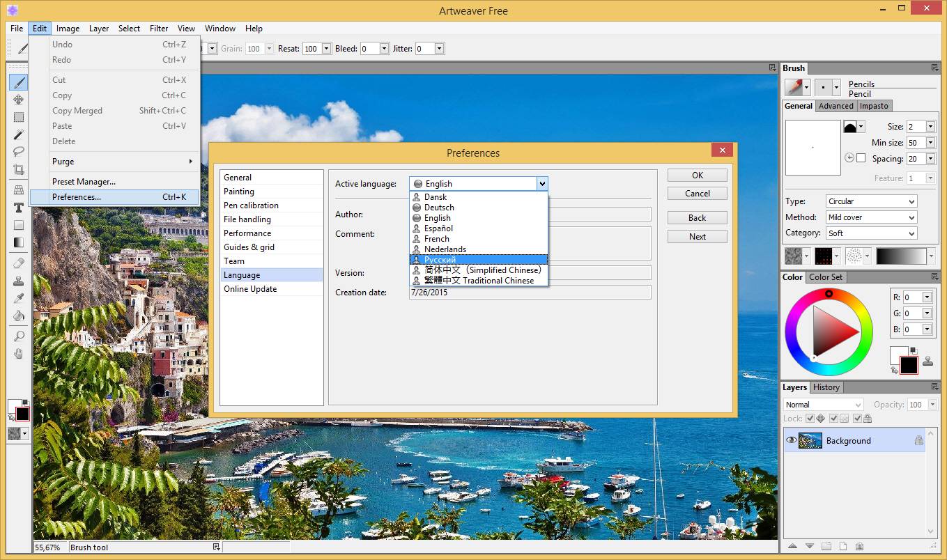Switch to the Color Set tab
947x560 pixels.
click(x=825, y=277)
